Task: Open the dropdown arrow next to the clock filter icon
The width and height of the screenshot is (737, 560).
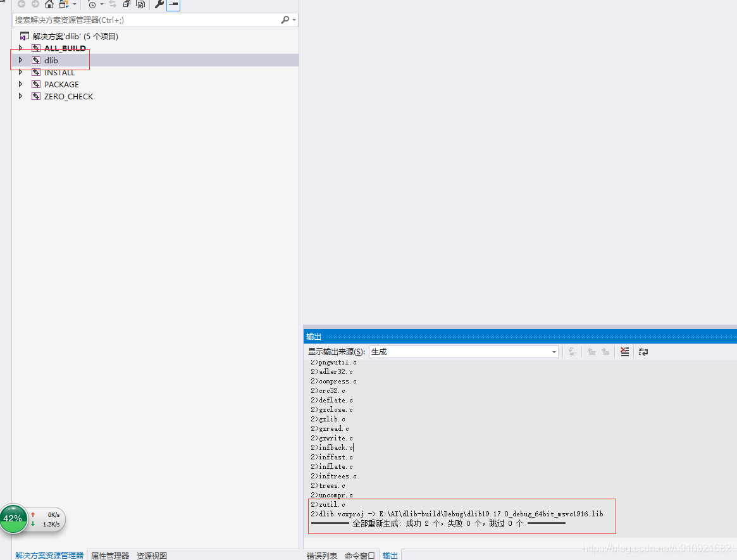Action: (102, 4)
